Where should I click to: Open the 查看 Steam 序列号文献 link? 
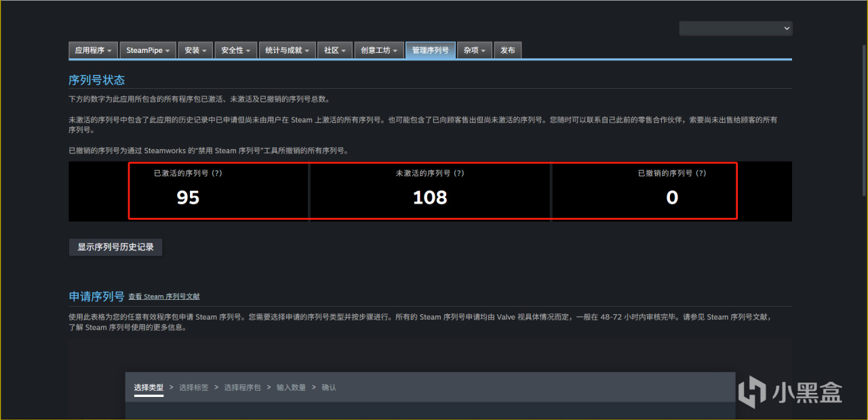point(164,297)
